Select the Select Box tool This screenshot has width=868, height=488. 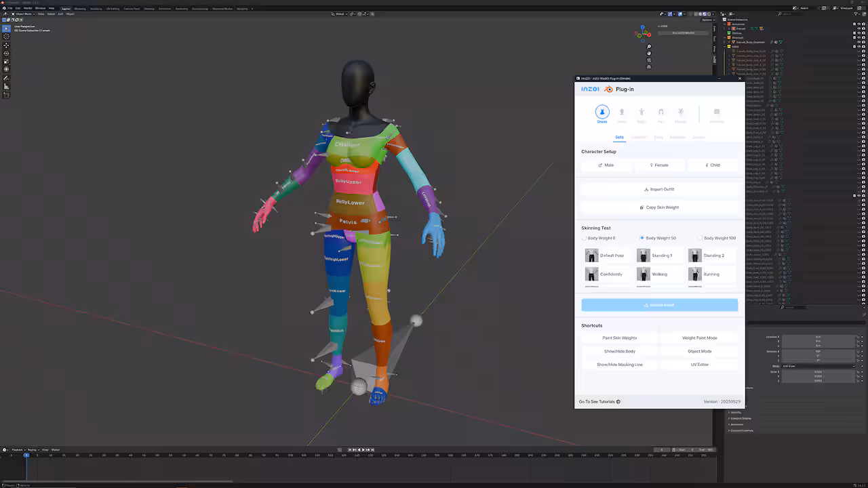tap(7, 28)
